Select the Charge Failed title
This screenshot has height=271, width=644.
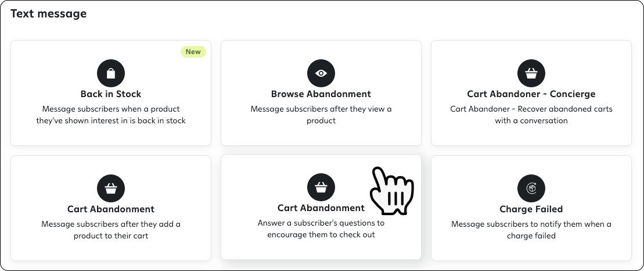531,209
